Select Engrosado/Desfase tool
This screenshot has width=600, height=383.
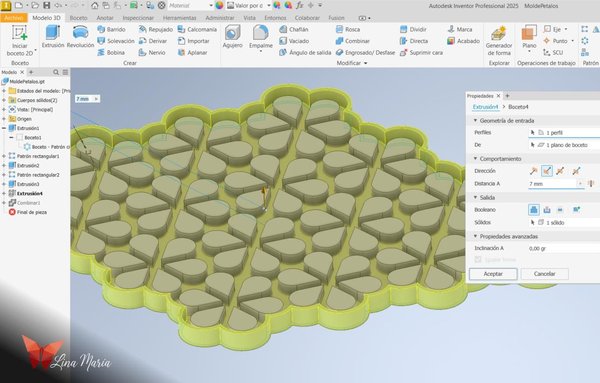(x=365, y=52)
